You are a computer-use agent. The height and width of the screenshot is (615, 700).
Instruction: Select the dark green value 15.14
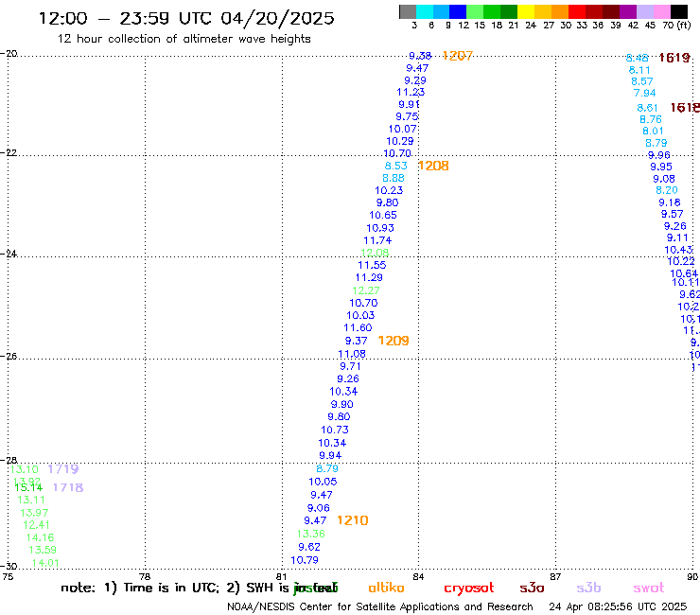click(28, 487)
